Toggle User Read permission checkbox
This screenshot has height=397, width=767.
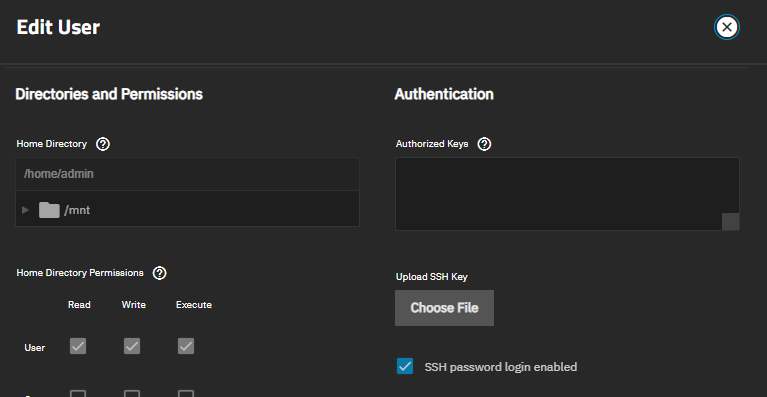pyautogui.click(x=78, y=346)
